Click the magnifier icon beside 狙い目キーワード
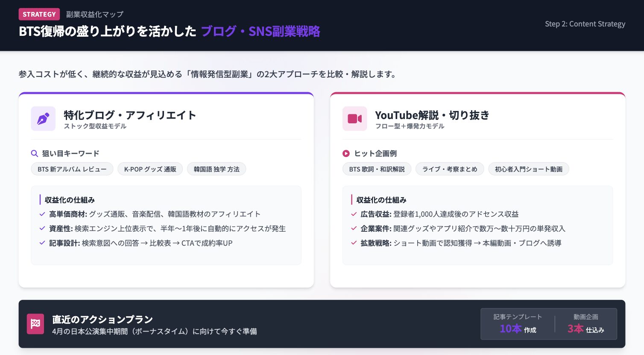644x355 pixels. (x=35, y=154)
